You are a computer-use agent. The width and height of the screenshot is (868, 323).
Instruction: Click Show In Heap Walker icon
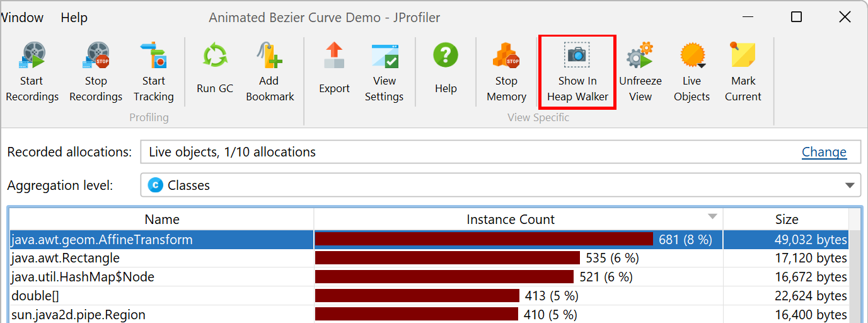(577, 56)
